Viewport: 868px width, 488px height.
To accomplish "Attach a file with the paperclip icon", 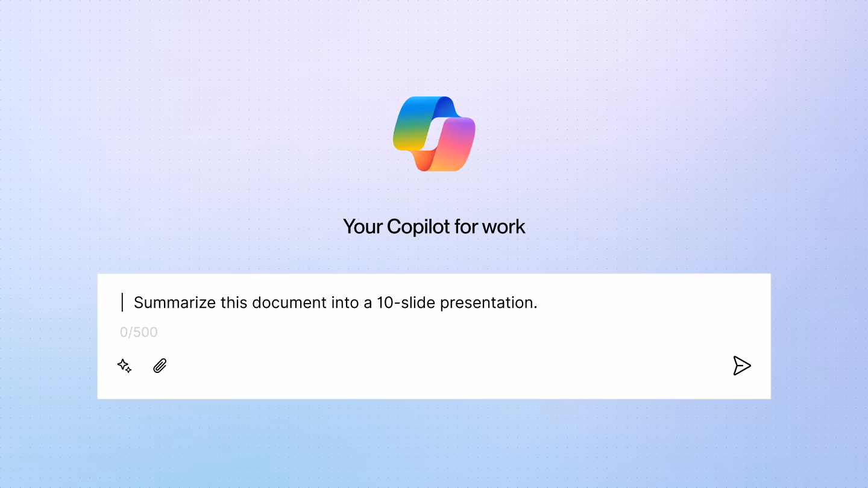I will pos(160,366).
